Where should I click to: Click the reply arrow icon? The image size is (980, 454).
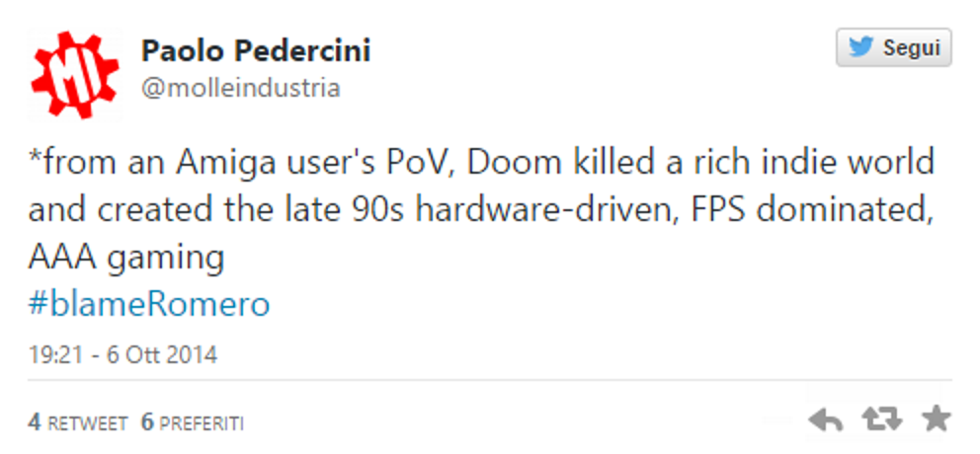pos(826,420)
